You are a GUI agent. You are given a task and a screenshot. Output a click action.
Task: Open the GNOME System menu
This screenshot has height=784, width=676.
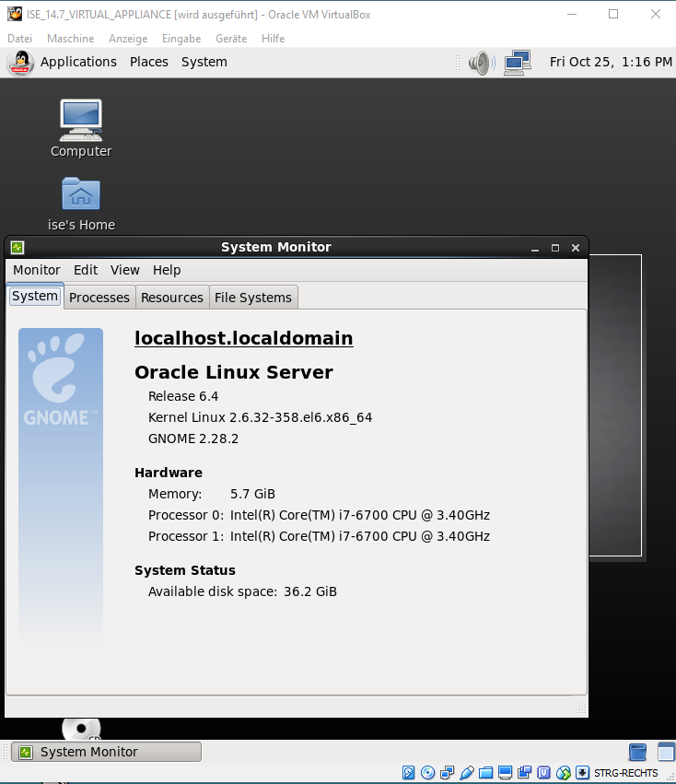204,62
